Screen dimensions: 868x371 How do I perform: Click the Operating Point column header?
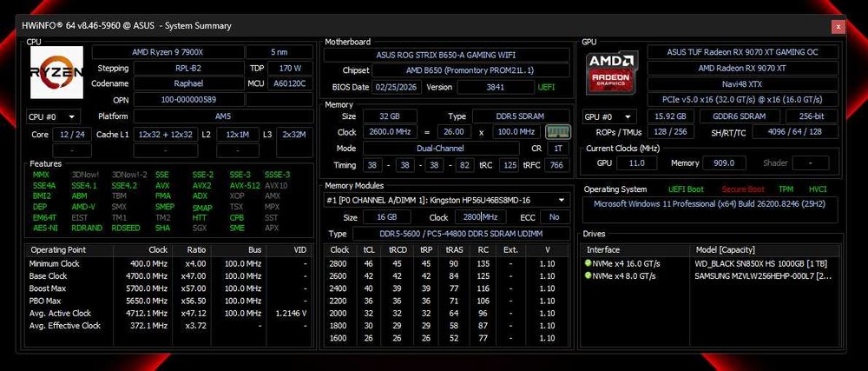pos(69,249)
